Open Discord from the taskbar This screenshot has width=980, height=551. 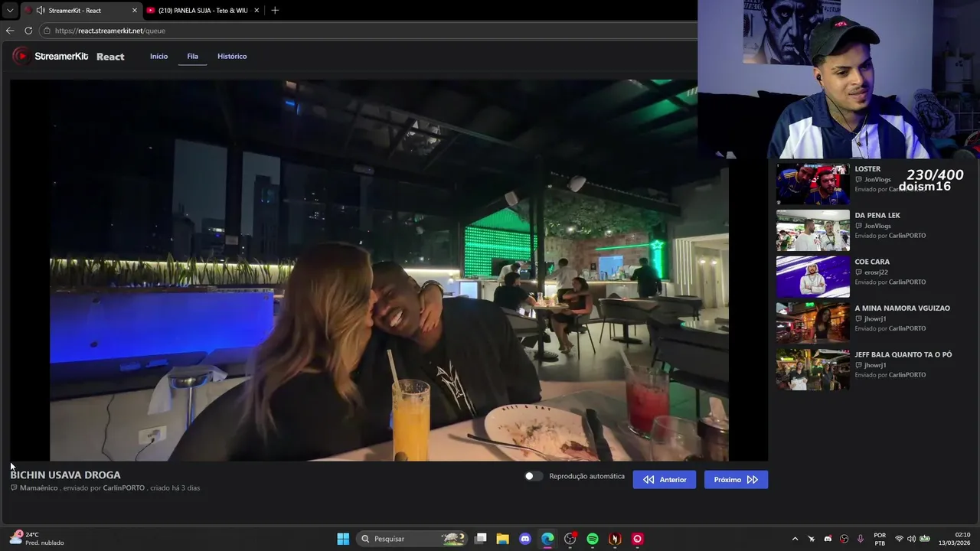click(x=525, y=539)
